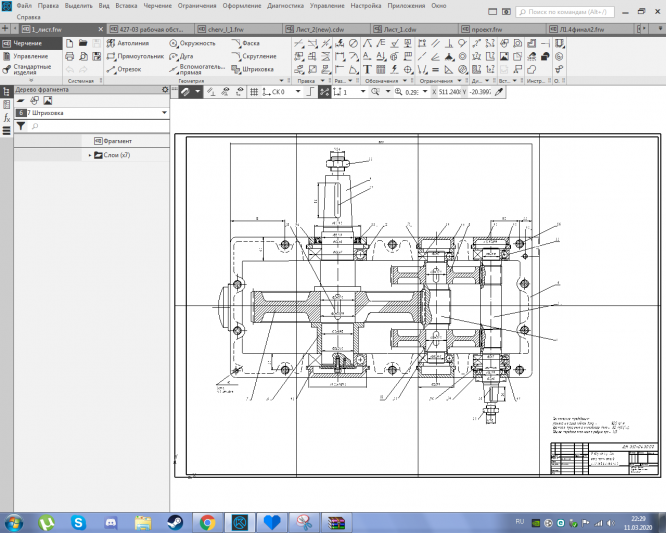Select the Прямоугольник rectangle tool

(x=137, y=57)
